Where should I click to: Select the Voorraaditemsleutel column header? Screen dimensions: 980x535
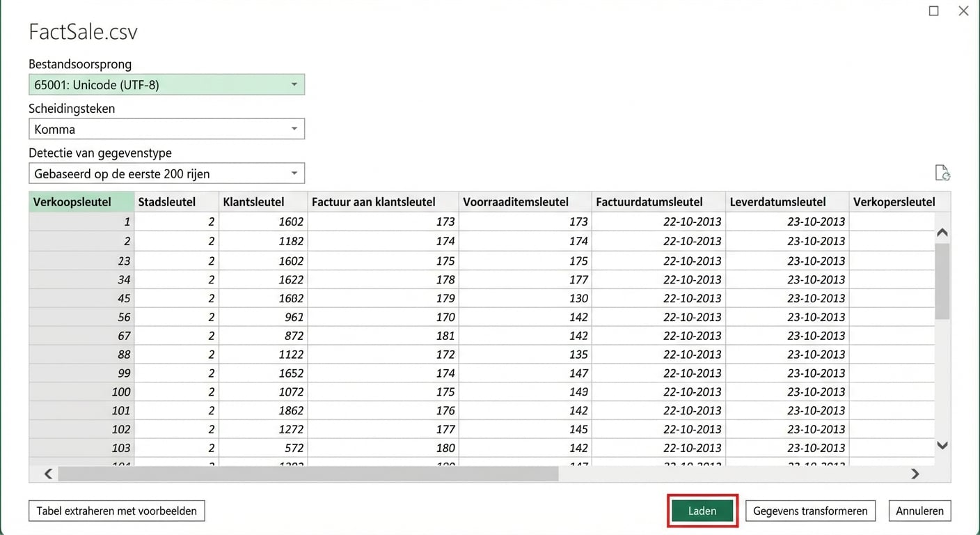(518, 201)
